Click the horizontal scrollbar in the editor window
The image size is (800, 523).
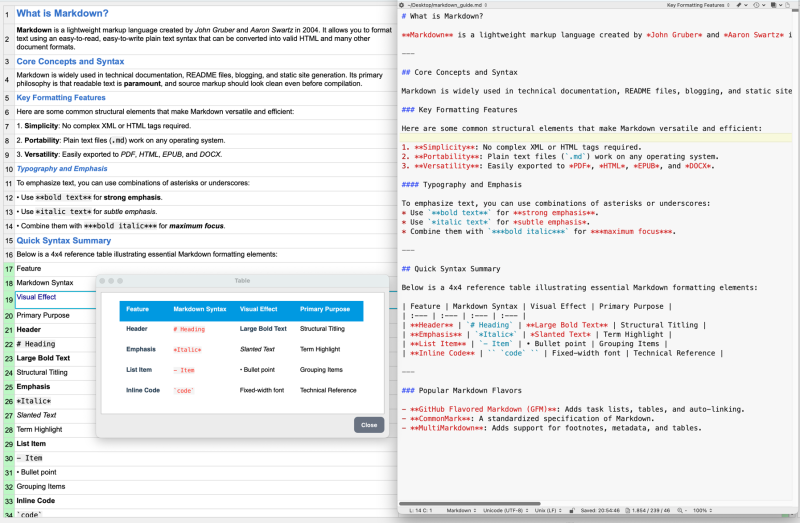pos(470,503)
